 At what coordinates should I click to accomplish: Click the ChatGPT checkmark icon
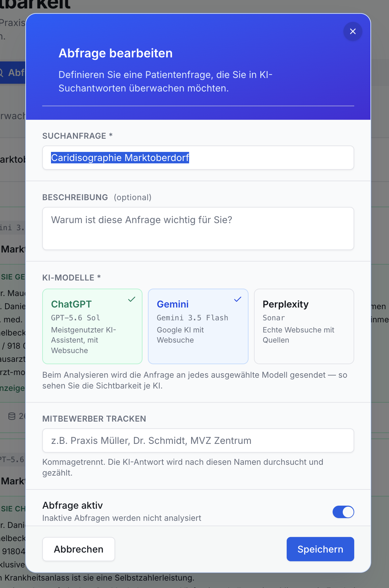132,299
